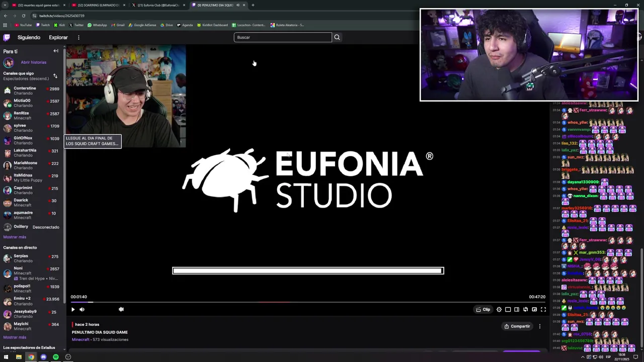Open Discord from the taskbar
This screenshot has width=644, height=362.
(x=43, y=357)
